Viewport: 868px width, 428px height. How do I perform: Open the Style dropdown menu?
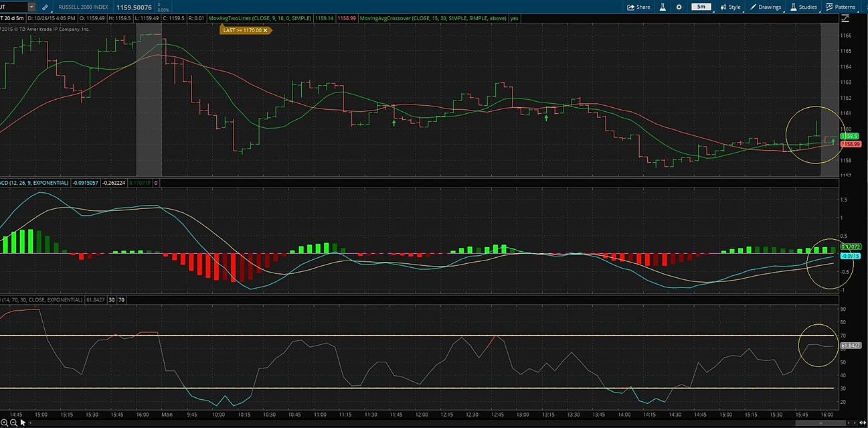(730, 7)
